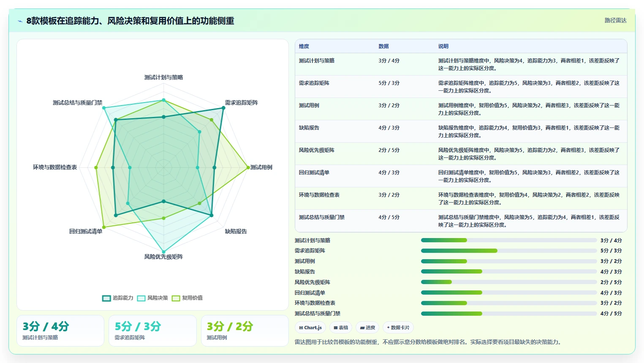This screenshot has height=363, width=644.
Task: Click the description text of the 回归测试清单 row
Action: 529,176
